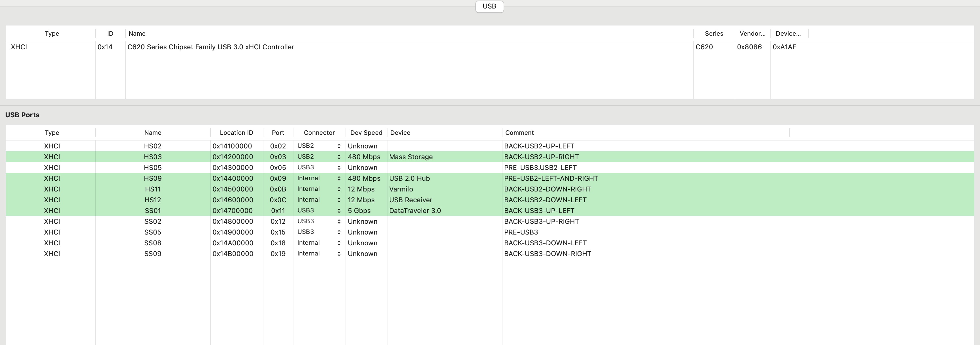The height and width of the screenshot is (345, 980).
Task: Sort ports by Location ID column header
Action: [x=236, y=133]
